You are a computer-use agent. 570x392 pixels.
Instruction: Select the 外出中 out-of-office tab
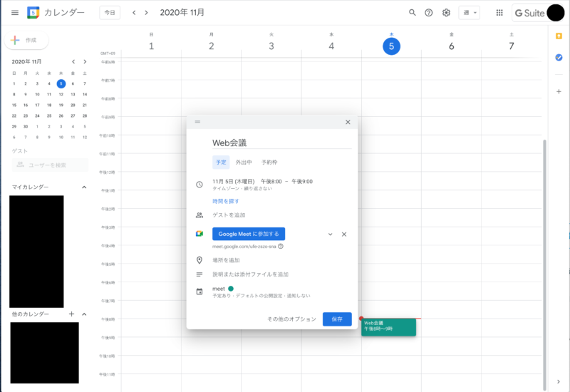coord(244,163)
